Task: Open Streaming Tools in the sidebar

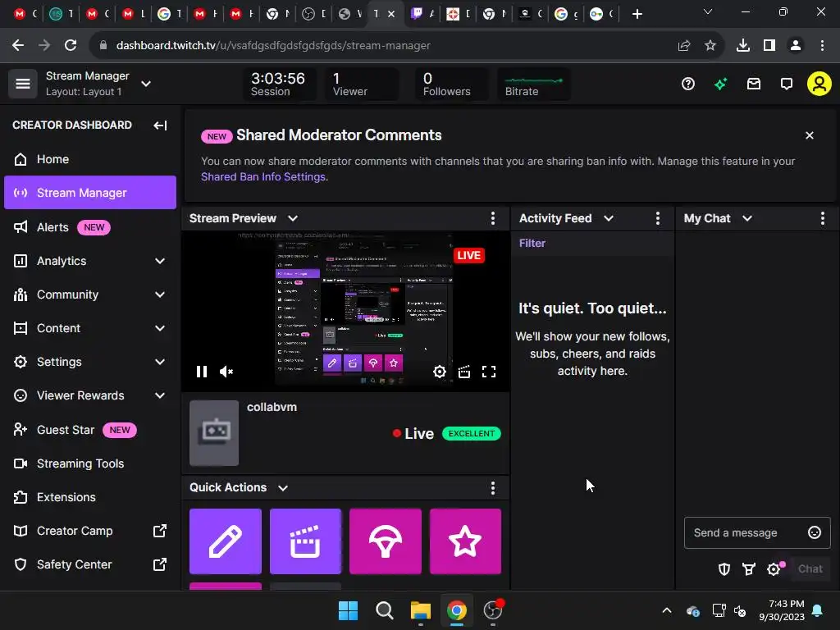Action: 90,463
